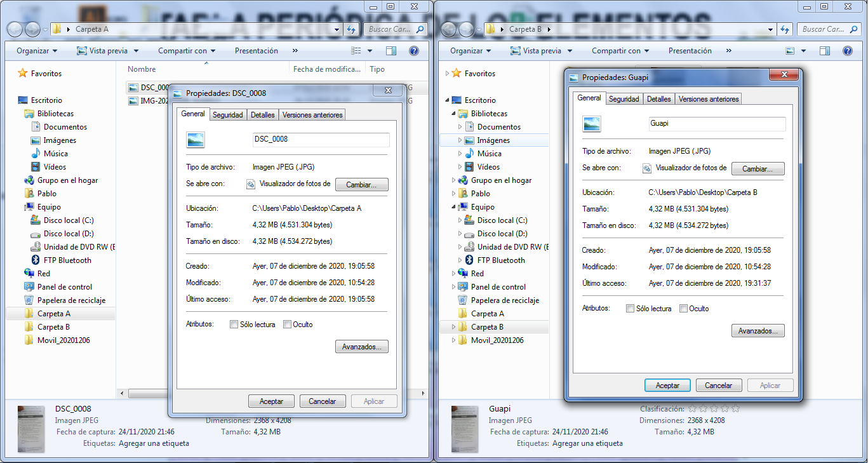Click the Nombre column header

[x=142, y=69]
